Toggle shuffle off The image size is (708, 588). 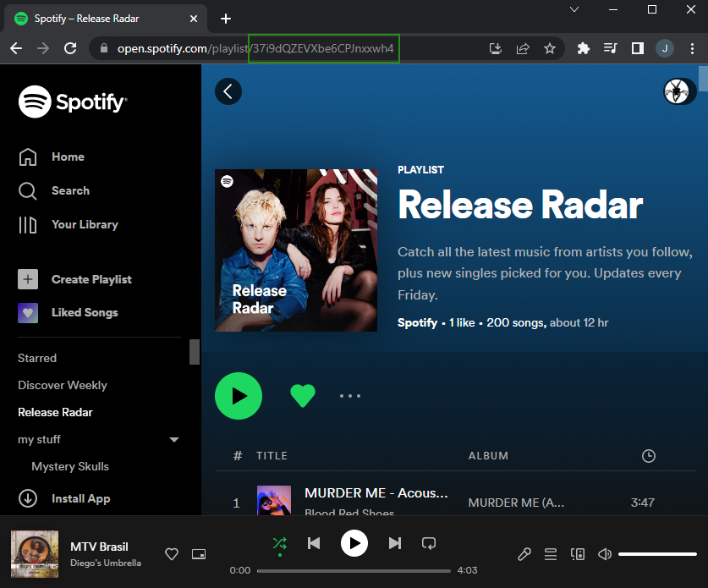click(x=279, y=543)
